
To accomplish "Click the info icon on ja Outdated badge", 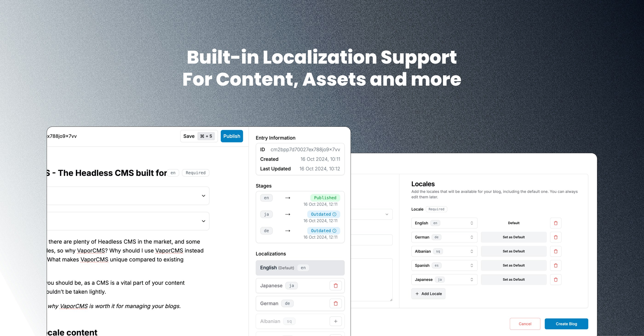I will pos(334,214).
